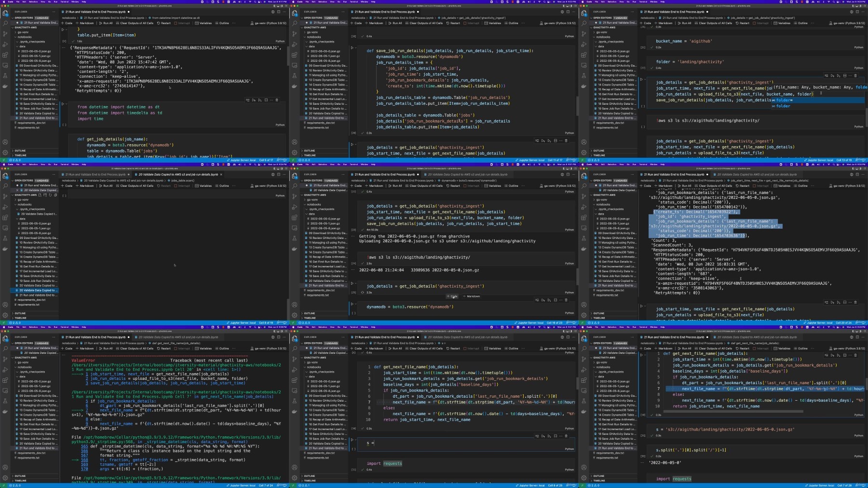Open Explorer icon in the save_job_run_details window
Screen dimensions: 868x488
pyautogui.click(x=295, y=12)
